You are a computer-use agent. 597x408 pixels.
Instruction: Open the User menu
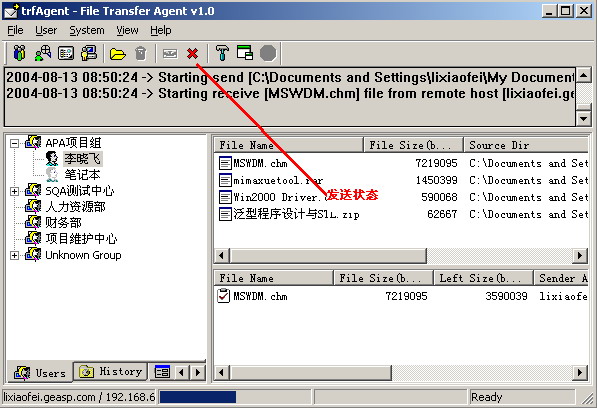click(x=46, y=30)
